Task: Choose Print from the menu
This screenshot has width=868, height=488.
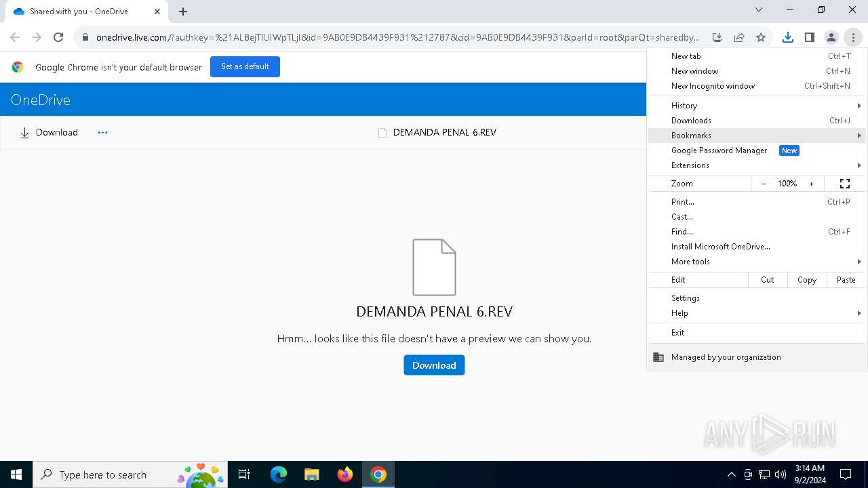Action: (x=757, y=202)
